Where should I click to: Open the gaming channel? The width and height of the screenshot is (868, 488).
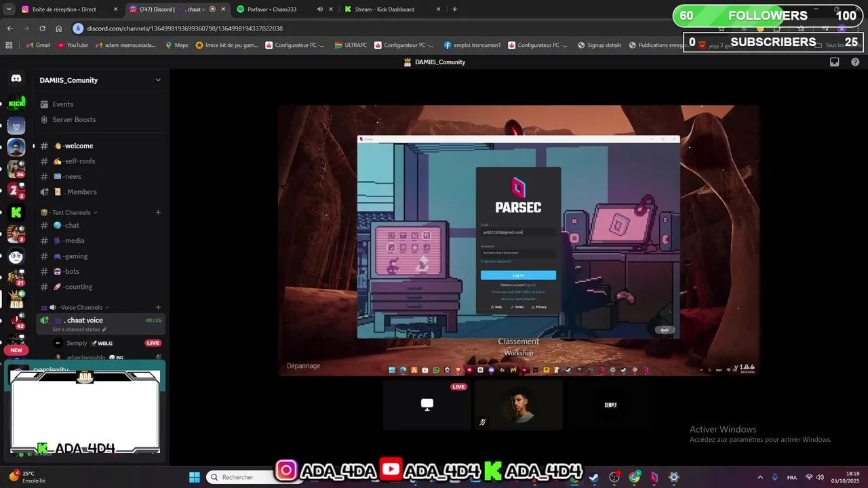100,256
